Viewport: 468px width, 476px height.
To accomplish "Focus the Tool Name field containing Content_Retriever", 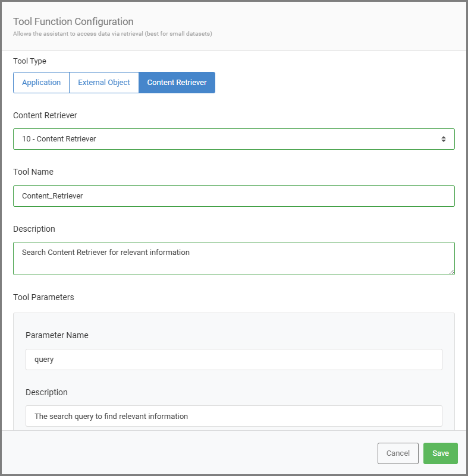I will coord(233,196).
